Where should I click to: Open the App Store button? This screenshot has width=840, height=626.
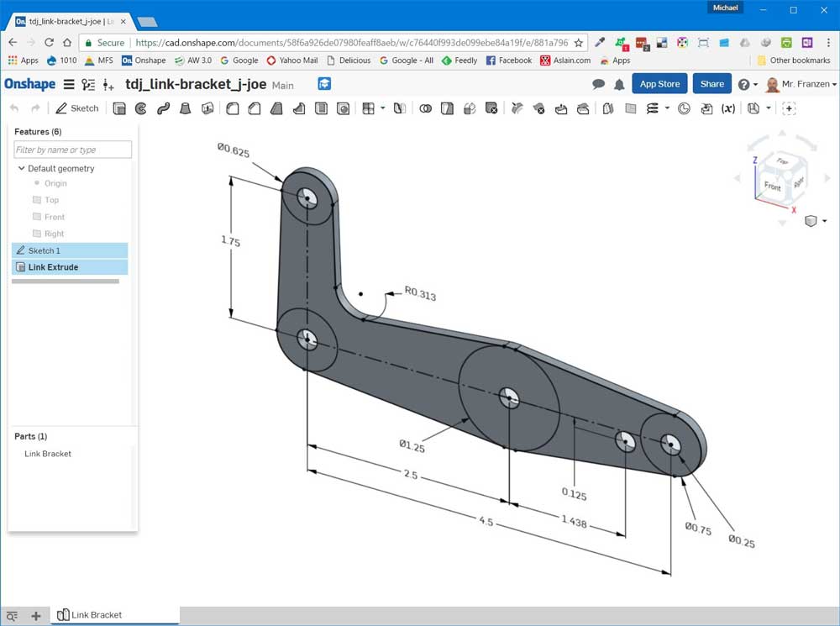pos(659,84)
